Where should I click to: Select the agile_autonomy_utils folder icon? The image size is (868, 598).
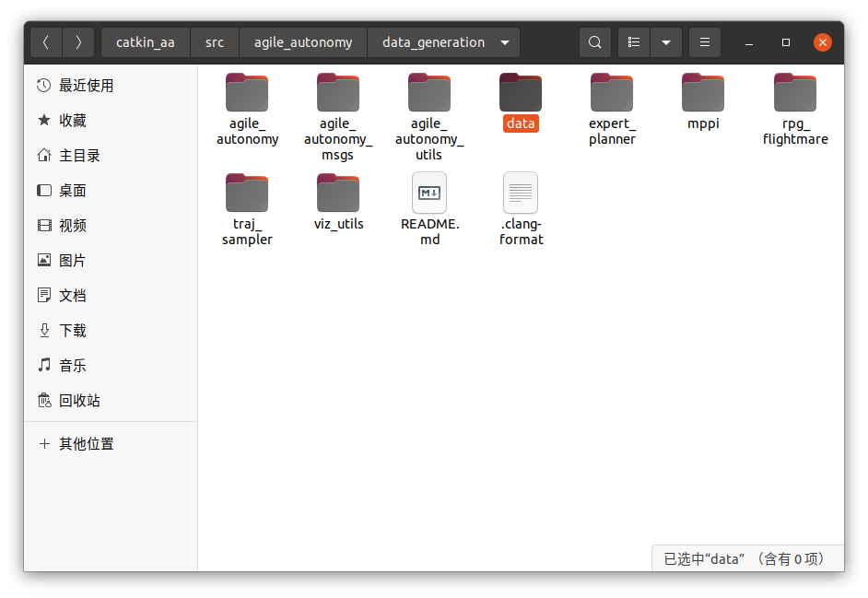tap(429, 92)
